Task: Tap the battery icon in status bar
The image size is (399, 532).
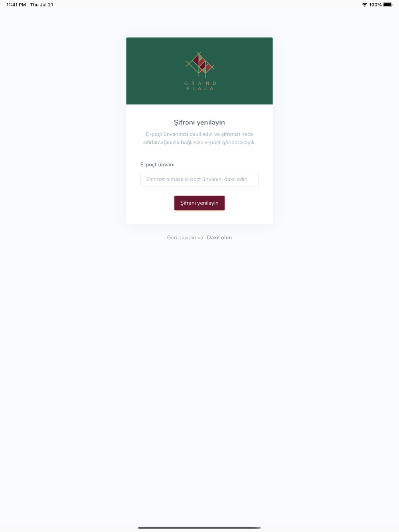Action: [388, 5]
